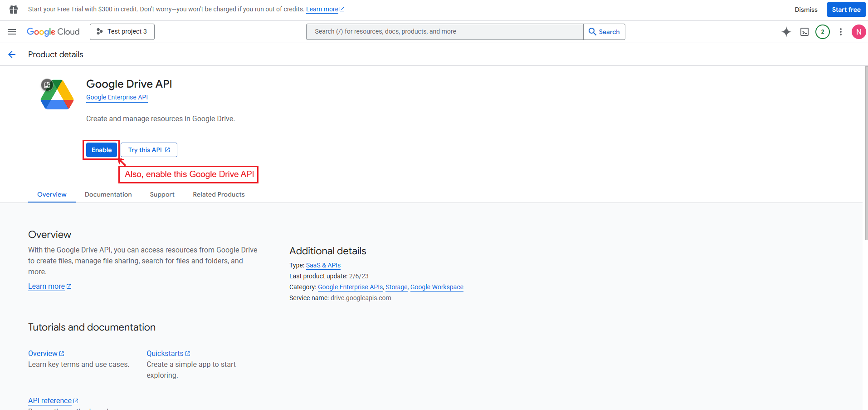Click the account avatar N

[858, 32]
